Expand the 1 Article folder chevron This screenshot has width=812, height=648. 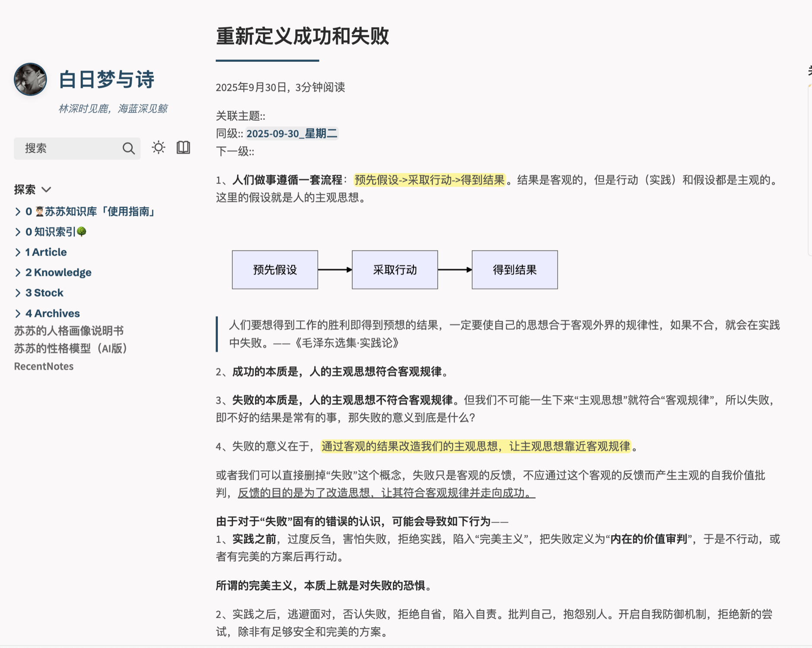coord(18,252)
